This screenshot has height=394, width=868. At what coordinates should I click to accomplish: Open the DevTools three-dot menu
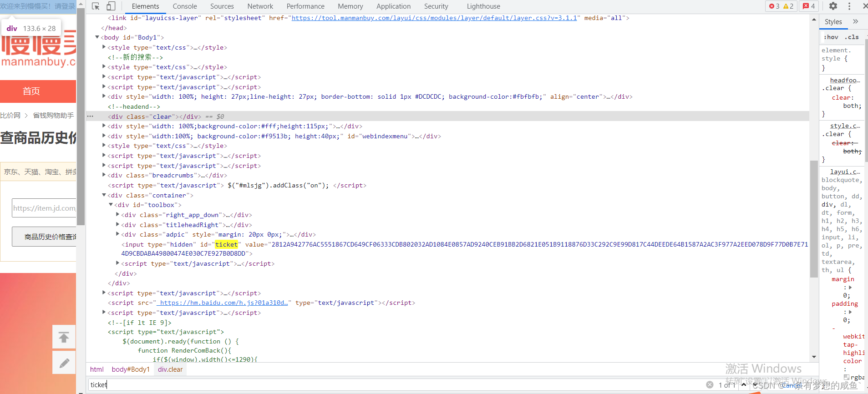click(849, 6)
